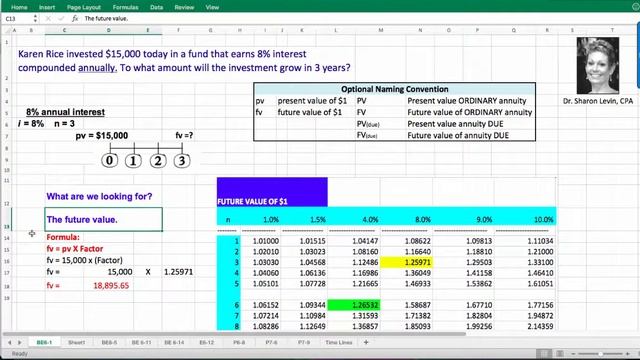Select row 16 header

pos(7,261)
